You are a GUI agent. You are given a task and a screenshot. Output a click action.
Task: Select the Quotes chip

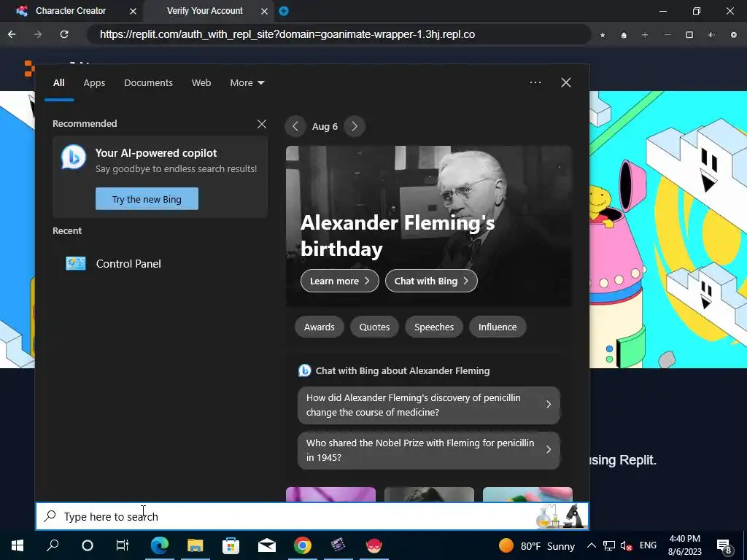click(374, 327)
